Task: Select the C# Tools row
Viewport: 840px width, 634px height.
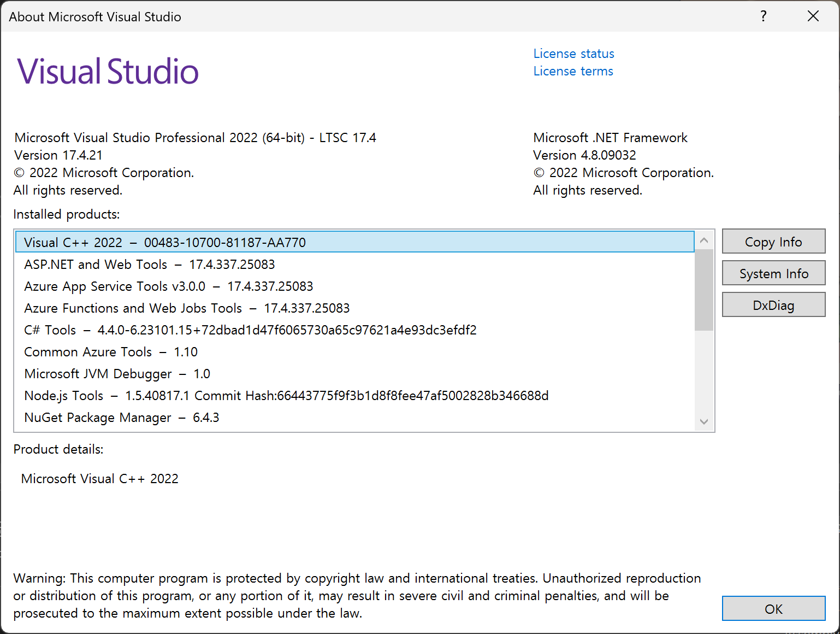Action: (x=355, y=330)
